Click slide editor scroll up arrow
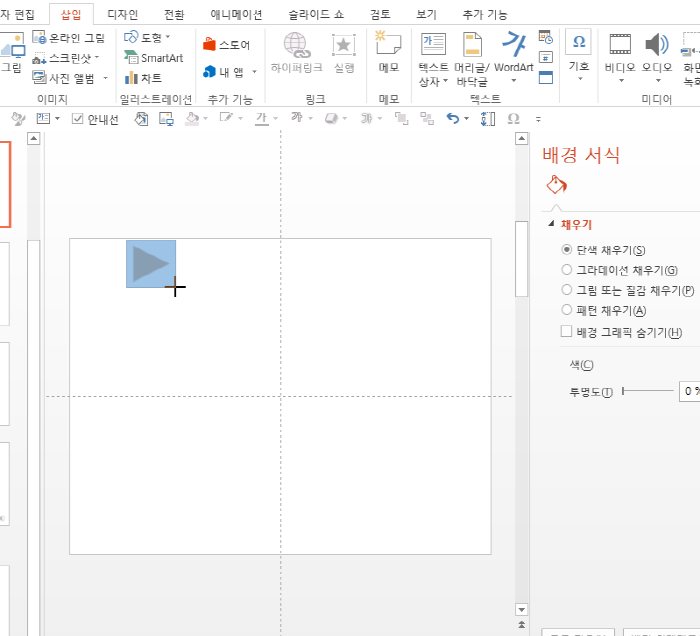 click(x=521, y=138)
